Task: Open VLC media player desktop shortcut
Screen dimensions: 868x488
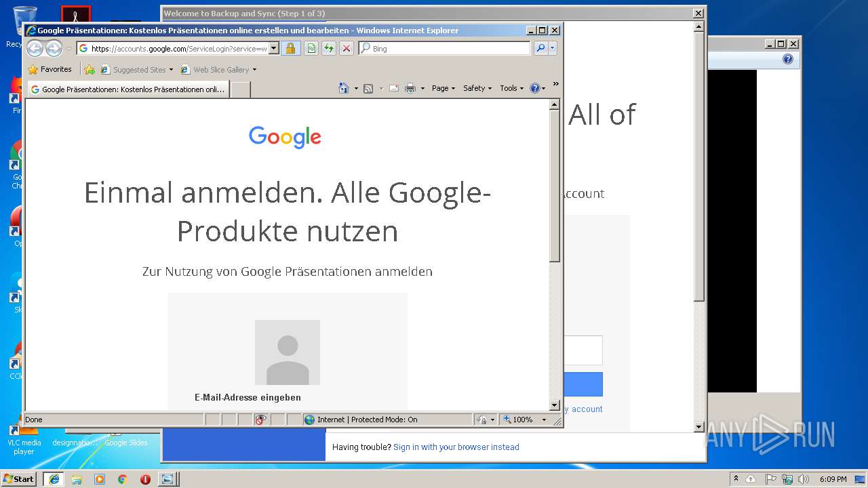Action: tap(24, 438)
